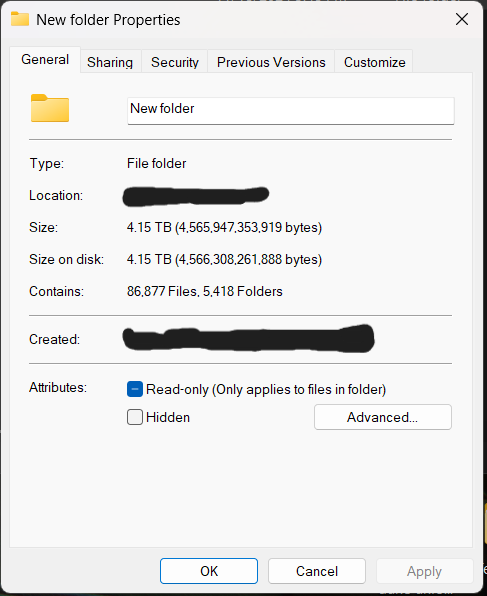Click the greyed-out Apply button

[x=425, y=571]
